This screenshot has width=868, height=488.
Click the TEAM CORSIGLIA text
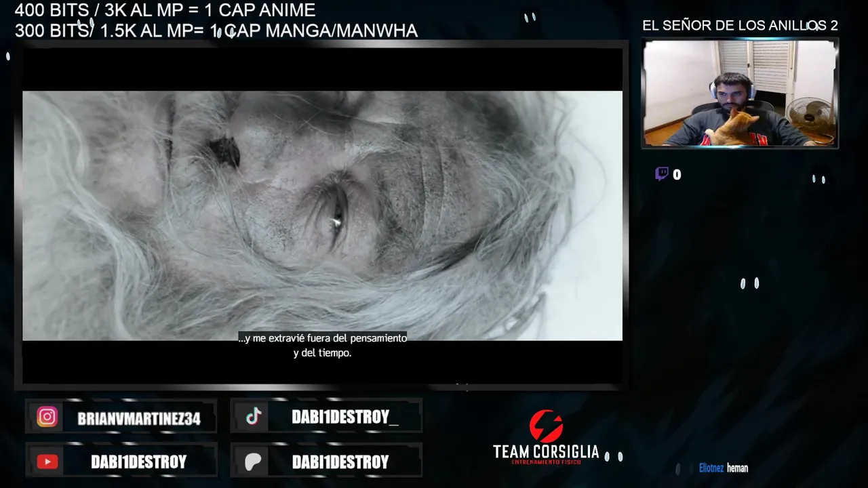pos(546,451)
